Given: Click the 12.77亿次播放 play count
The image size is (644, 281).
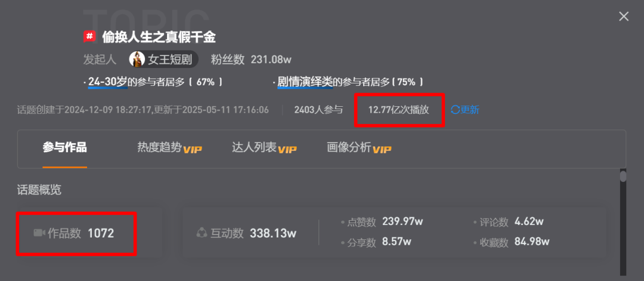Looking at the screenshot, I should (x=398, y=110).
